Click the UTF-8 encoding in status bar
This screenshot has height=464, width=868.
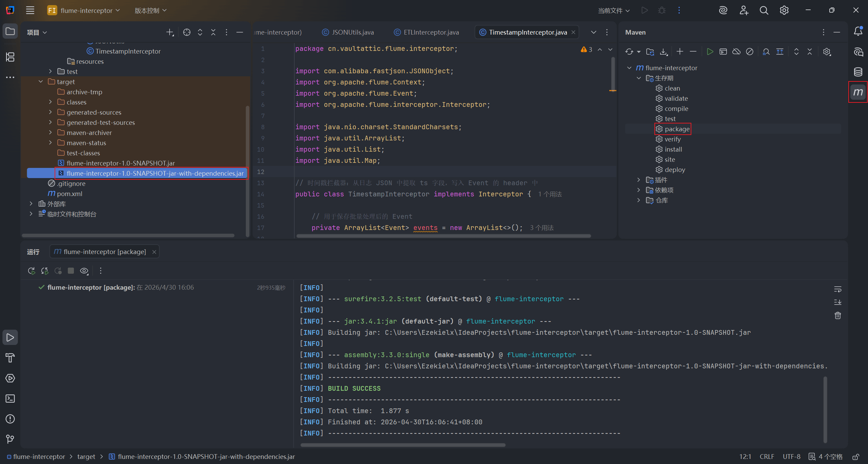pyautogui.click(x=791, y=457)
